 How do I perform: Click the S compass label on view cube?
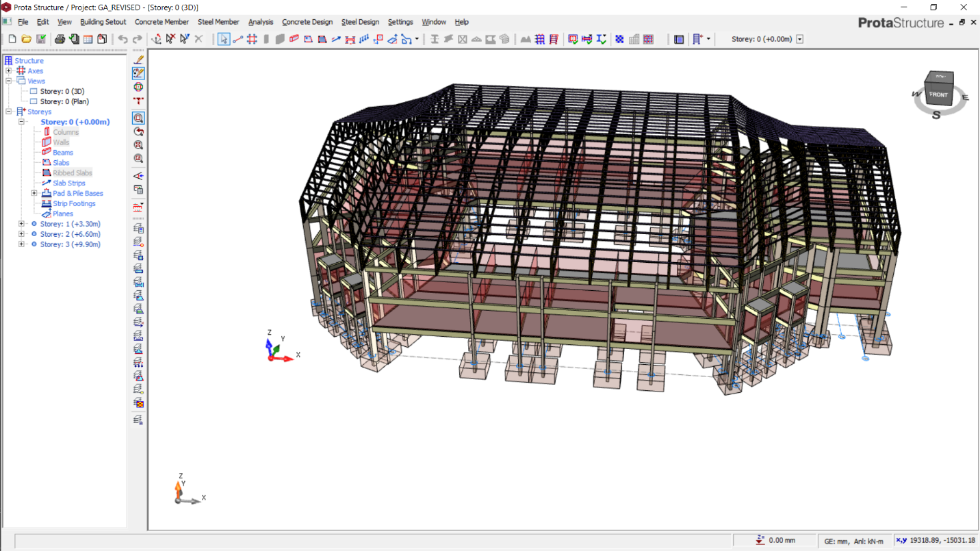(936, 115)
